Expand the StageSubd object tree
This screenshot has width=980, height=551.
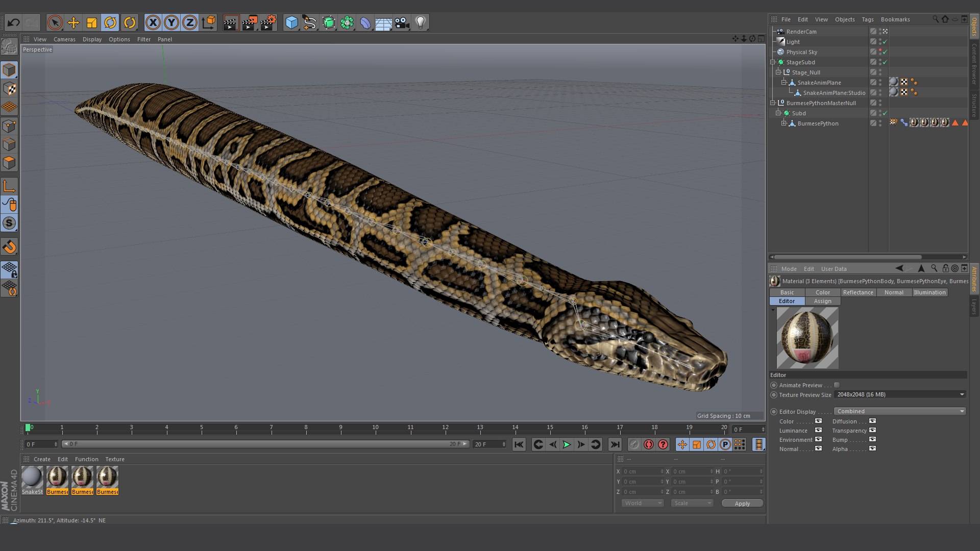pyautogui.click(x=773, y=62)
